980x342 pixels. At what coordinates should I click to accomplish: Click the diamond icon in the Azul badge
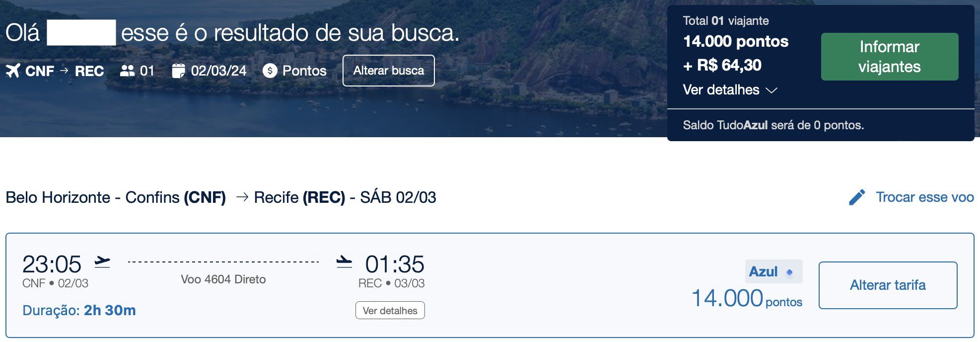tap(789, 272)
